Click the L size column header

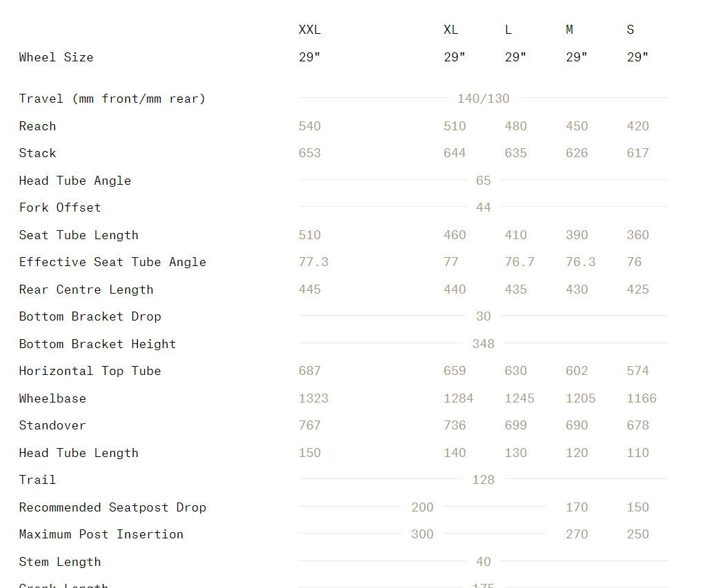(x=508, y=30)
